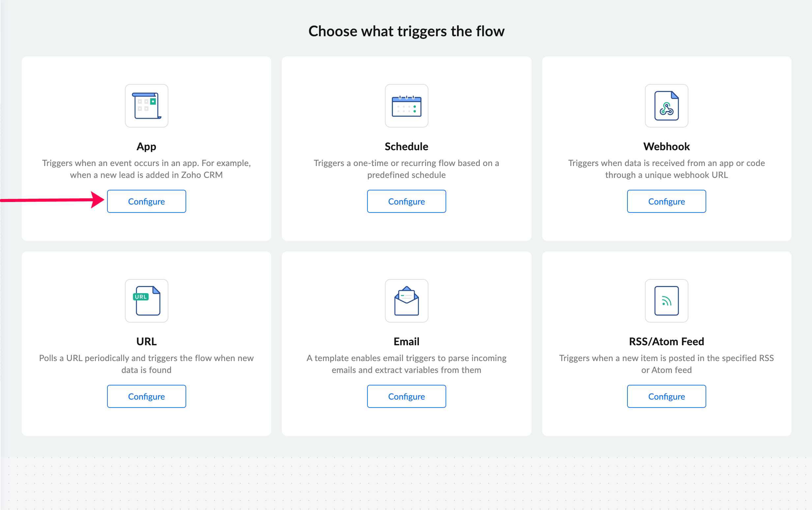Select the Email card title
The width and height of the screenshot is (812, 510).
(406, 341)
